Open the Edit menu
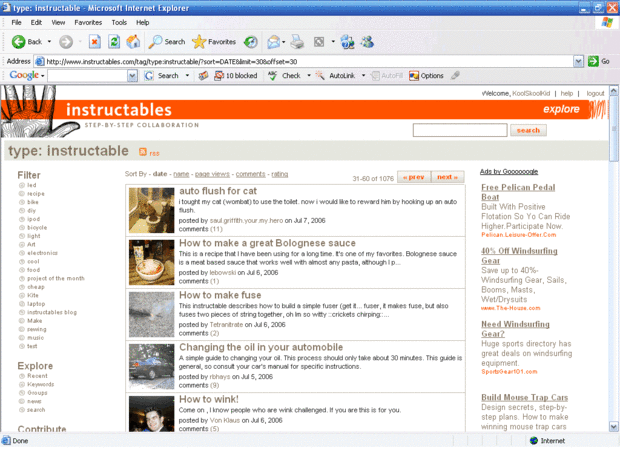 (x=36, y=23)
